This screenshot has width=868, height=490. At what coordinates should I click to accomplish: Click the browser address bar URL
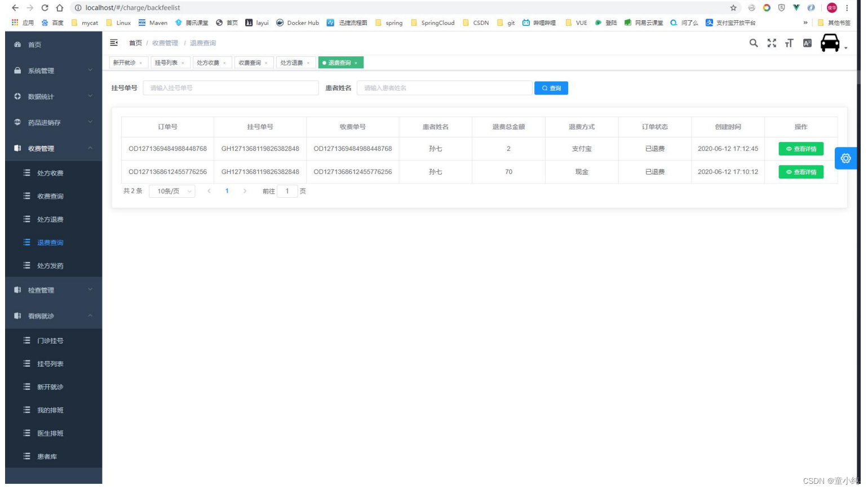click(x=133, y=8)
